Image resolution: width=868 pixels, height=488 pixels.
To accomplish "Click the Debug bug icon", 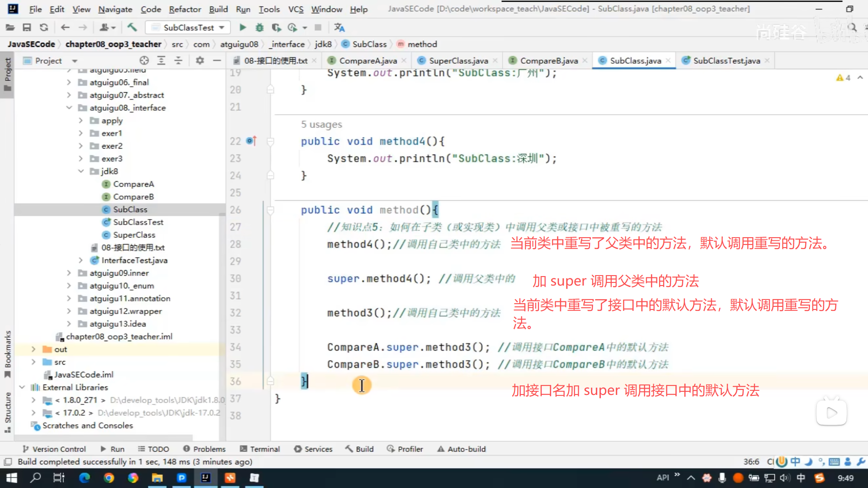I will tap(259, 28).
